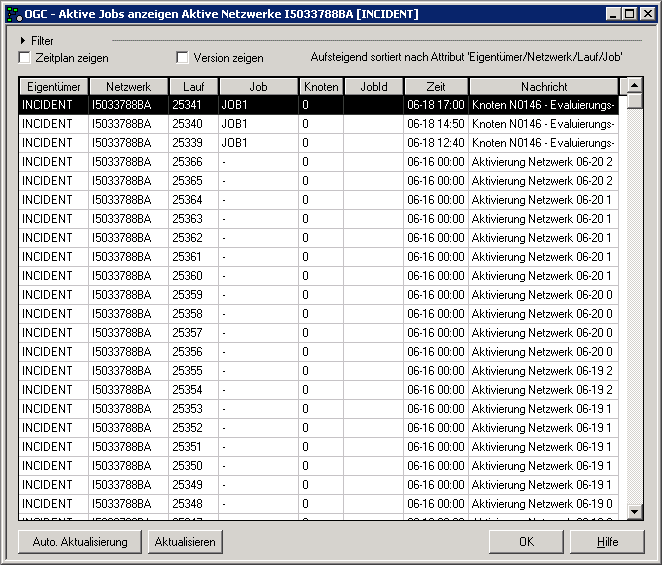Sort by Eigentümer column header
Image resolution: width=662 pixels, height=565 pixels.
point(54,87)
